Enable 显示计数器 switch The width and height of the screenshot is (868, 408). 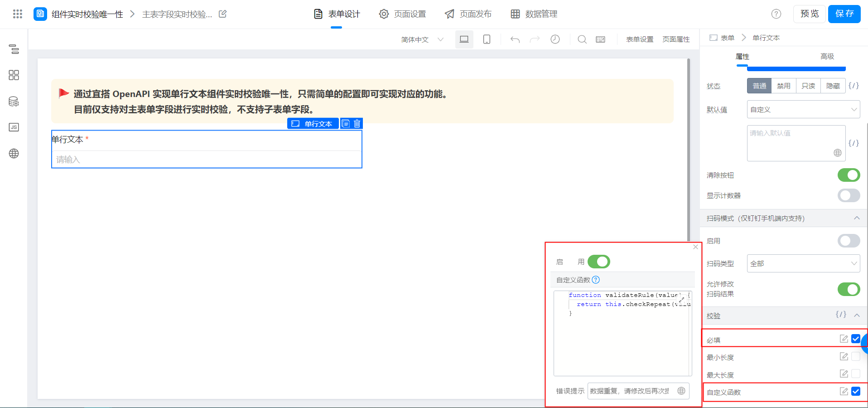pyautogui.click(x=849, y=195)
